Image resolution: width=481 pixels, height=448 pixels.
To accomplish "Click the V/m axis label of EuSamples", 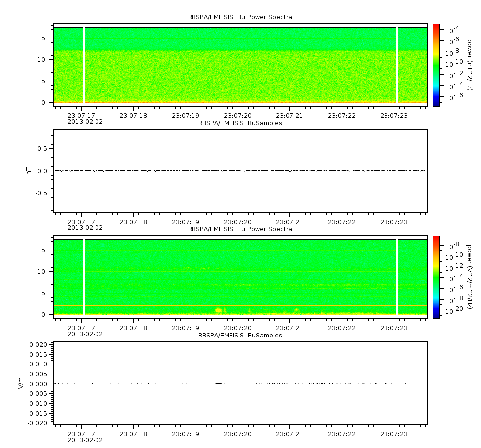I will (x=21, y=383).
